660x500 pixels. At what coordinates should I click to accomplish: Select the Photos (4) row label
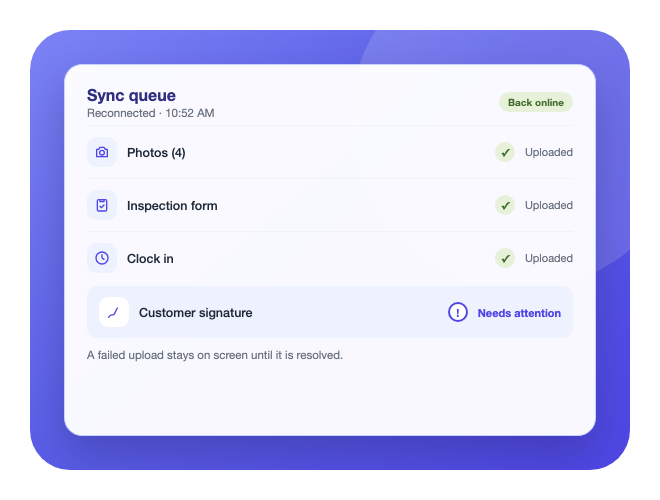pyautogui.click(x=156, y=153)
